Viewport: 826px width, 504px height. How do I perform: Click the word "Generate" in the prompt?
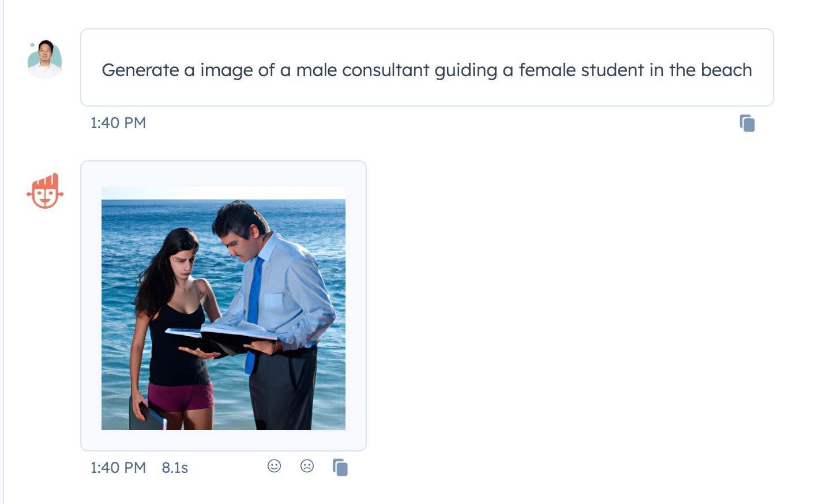[140, 70]
